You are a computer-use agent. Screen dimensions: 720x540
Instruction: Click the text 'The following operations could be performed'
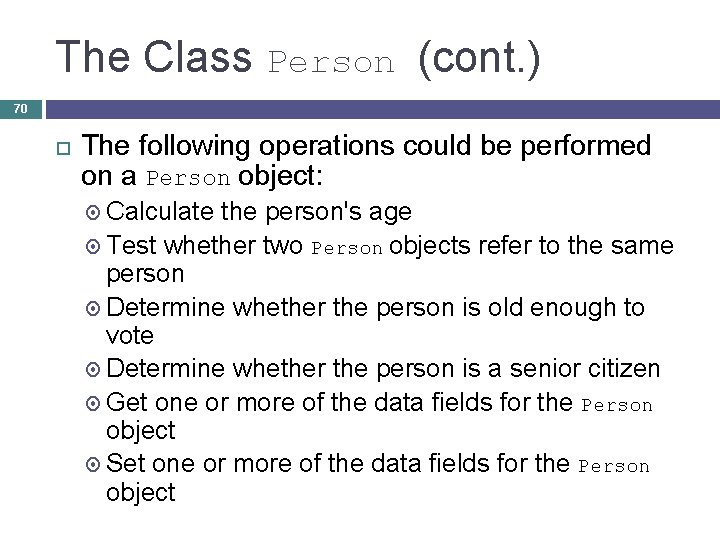[367, 146]
